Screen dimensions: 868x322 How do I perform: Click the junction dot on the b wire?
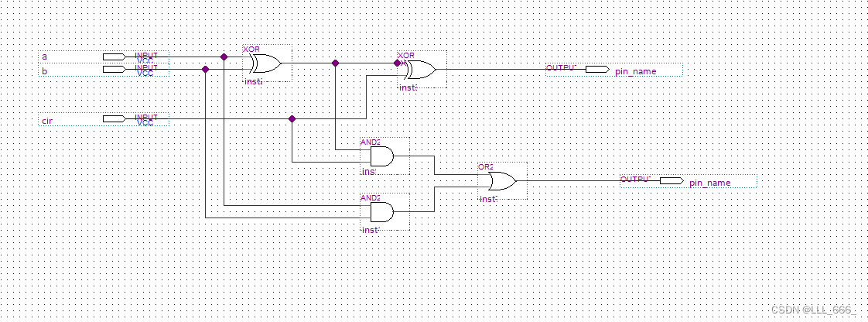pyautogui.click(x=205, y=70)
